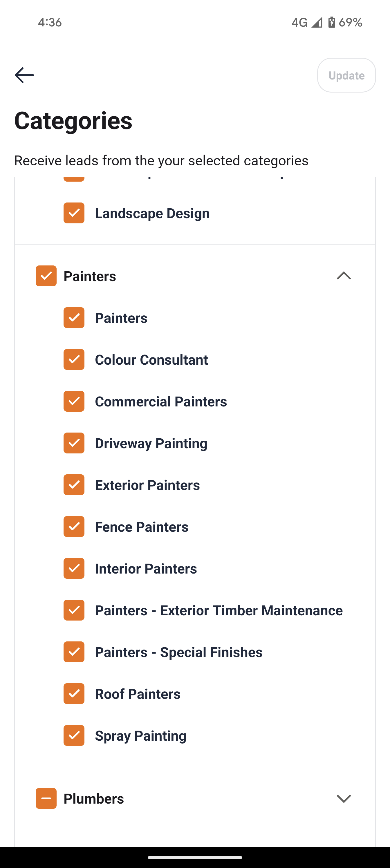Uncheck the Fence Painters checkbox
The image size is (390, 868).
pos(74,527)
